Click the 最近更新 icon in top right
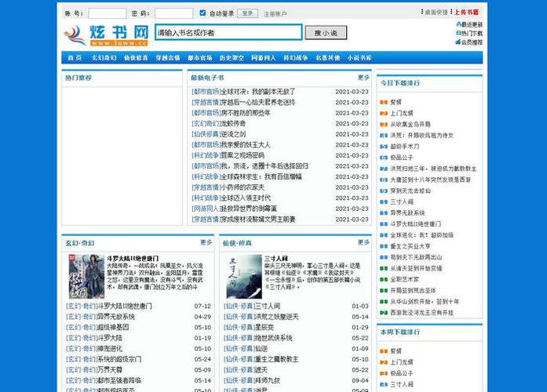 coord(457,24)
